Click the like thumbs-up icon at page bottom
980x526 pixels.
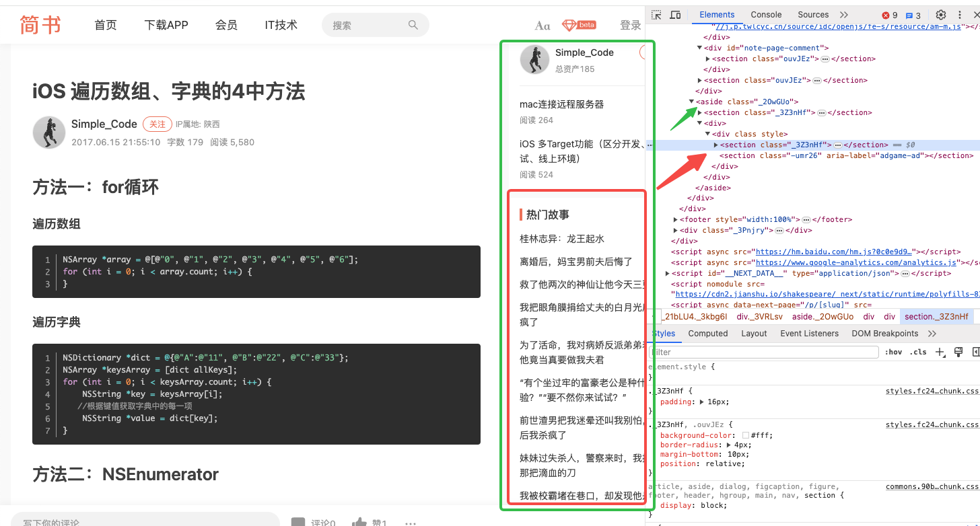[359, 523]
